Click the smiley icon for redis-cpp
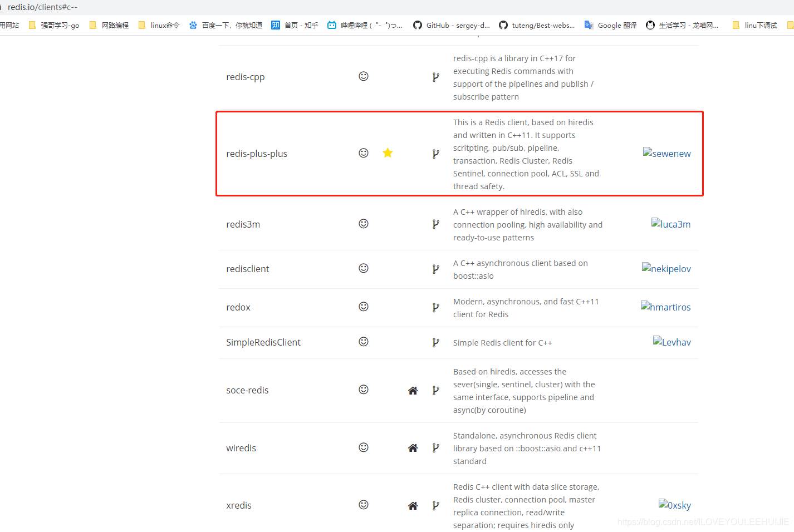The width and height of the screenshot is (794, 532). (x=364, y=76)
